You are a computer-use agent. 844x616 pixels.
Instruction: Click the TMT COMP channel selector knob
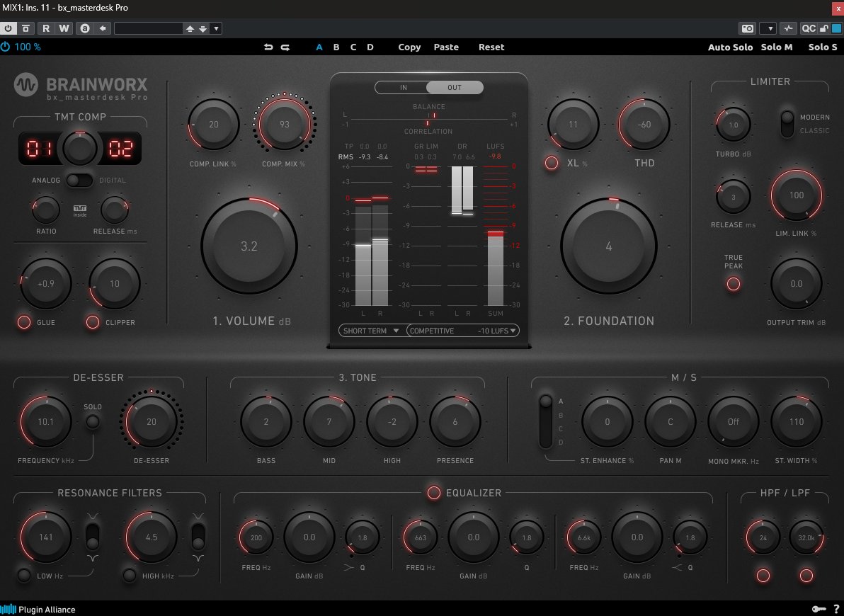pyautogui.click(x=80, y=148)
